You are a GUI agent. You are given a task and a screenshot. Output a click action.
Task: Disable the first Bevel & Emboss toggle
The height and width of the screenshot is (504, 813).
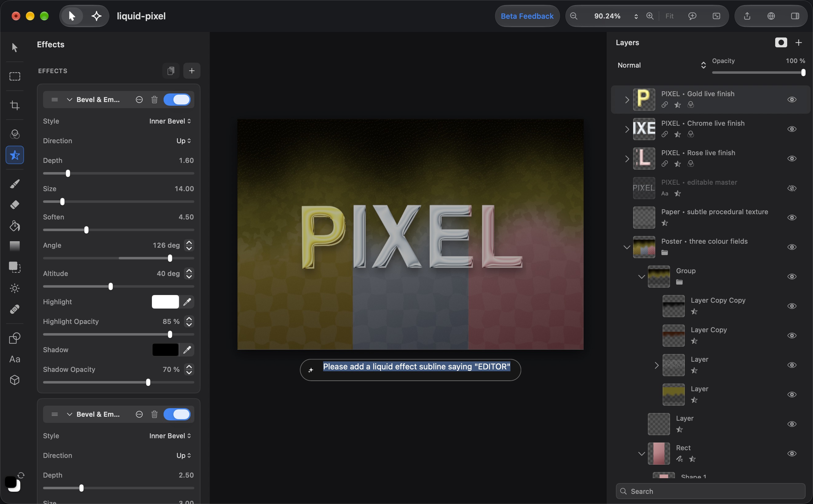(177, 99)
